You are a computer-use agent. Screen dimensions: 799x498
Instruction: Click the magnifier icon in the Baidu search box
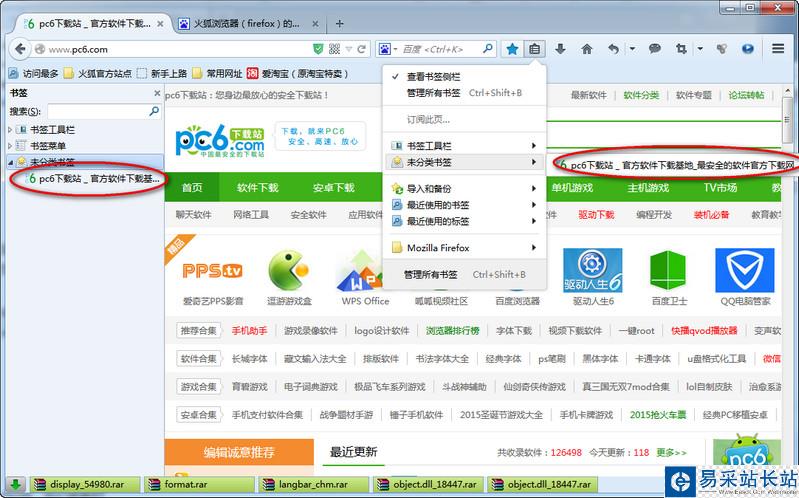(x=488, y=48)
